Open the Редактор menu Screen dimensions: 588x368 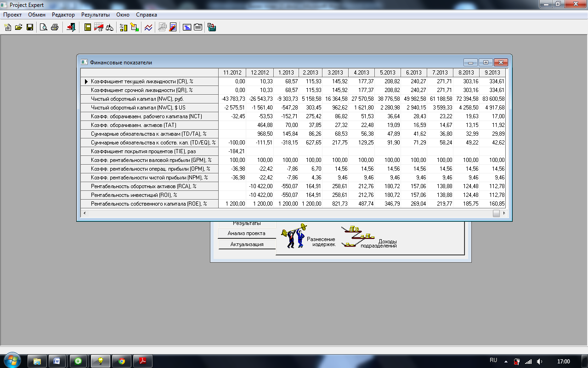63,15
